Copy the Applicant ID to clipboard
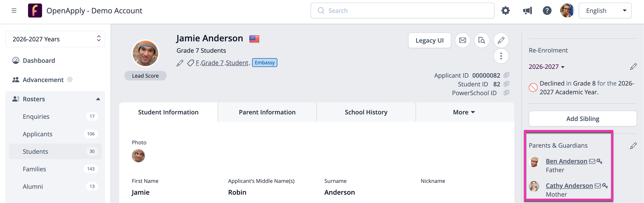The width and height of the screenshot is (644, 203). pyautogui.click(x=506, y=75)
